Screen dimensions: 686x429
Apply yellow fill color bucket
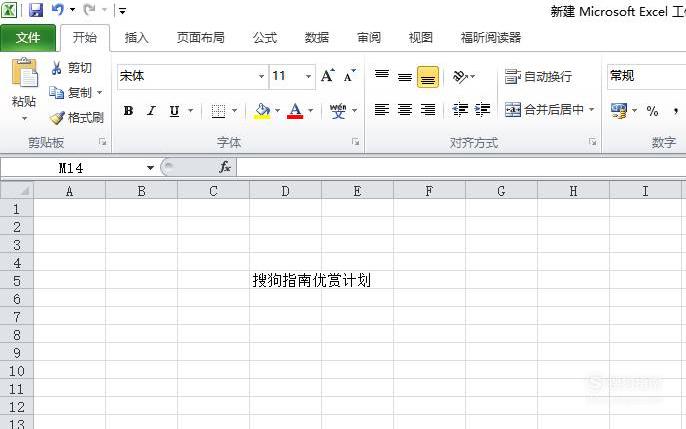(x=262, y=111)
